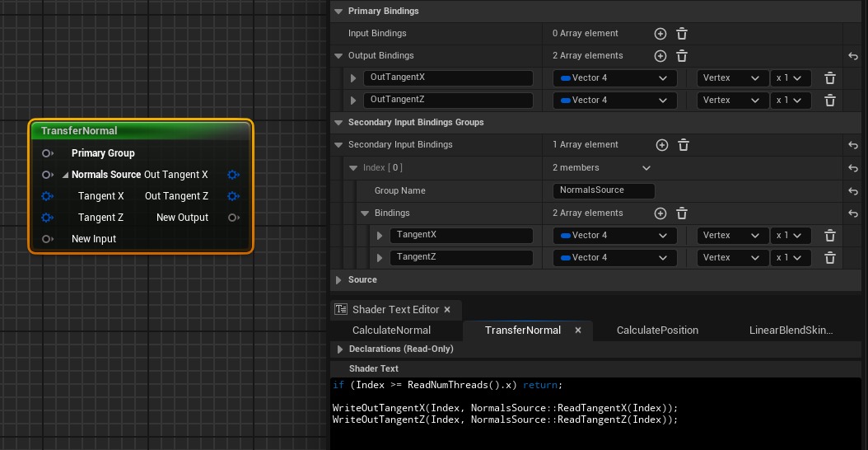This screenshot has height=450, width=868.
Task: Switch to the CalculateNormal tab
Action: [391, 330]
